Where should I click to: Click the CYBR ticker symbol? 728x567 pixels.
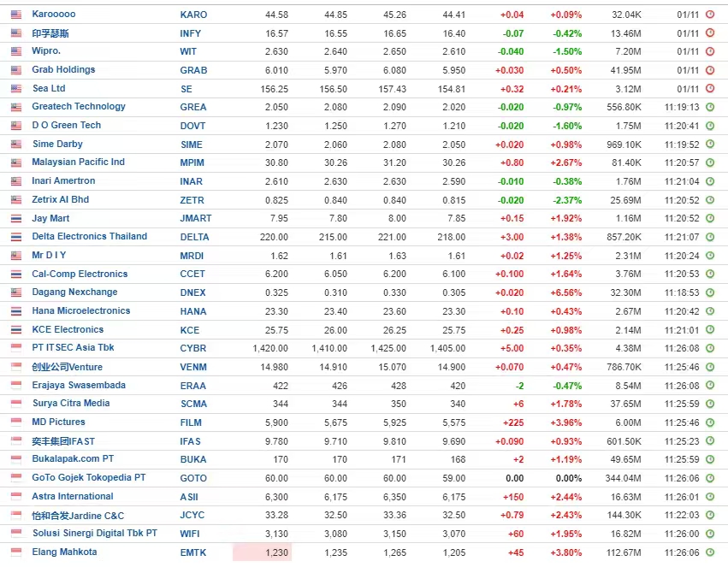[x=192, y=348]
